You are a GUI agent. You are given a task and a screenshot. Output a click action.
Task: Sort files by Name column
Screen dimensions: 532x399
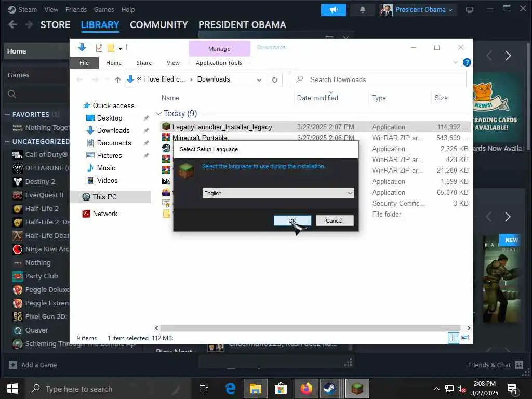(170, 98)
